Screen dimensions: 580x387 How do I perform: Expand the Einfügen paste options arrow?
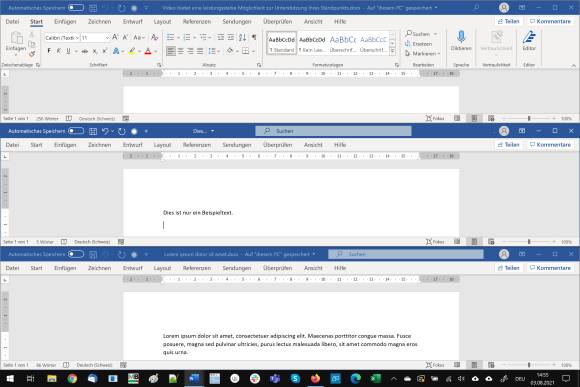pyautogui.click(x=16, y=55)
